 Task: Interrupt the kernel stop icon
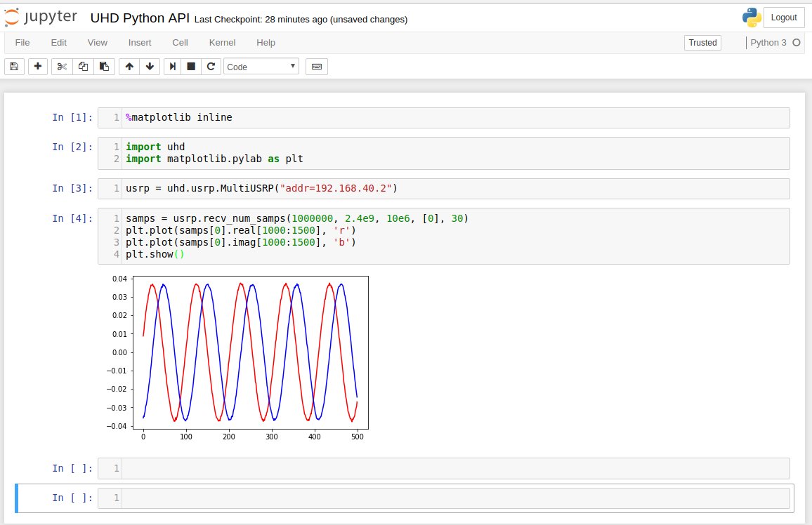[x=191, y=67]
